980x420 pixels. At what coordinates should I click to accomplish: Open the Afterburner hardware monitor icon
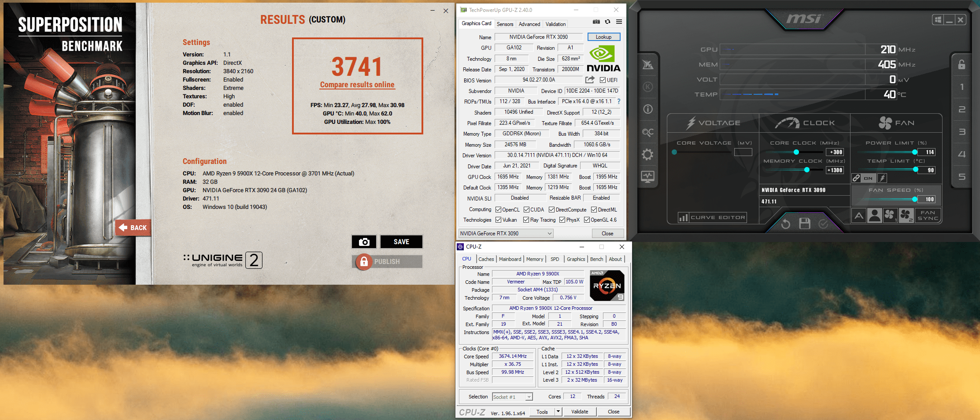click(648, 177)
